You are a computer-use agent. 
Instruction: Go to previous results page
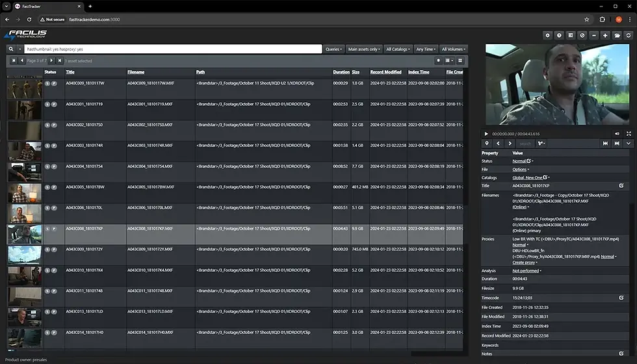click(22, 60)
